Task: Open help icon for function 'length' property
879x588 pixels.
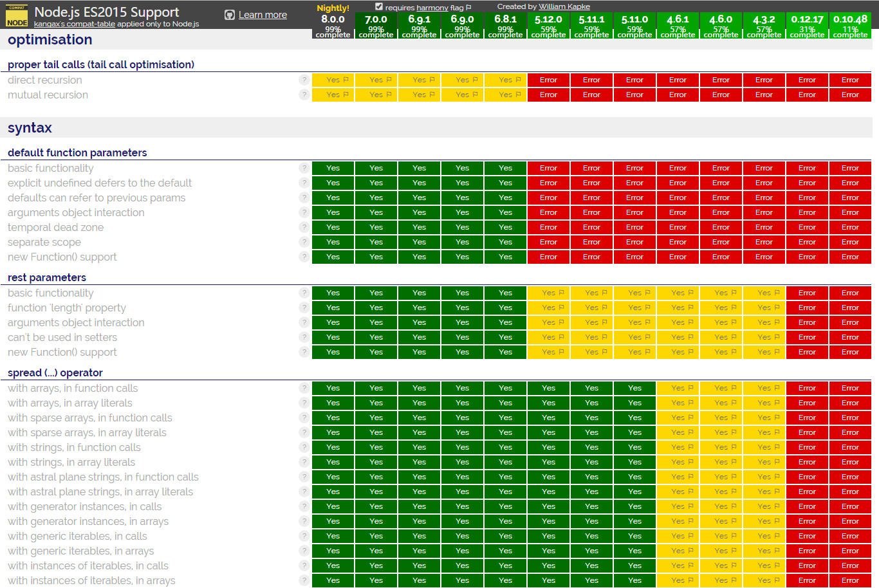Action: pyautogui.click(x=304, y=308)
